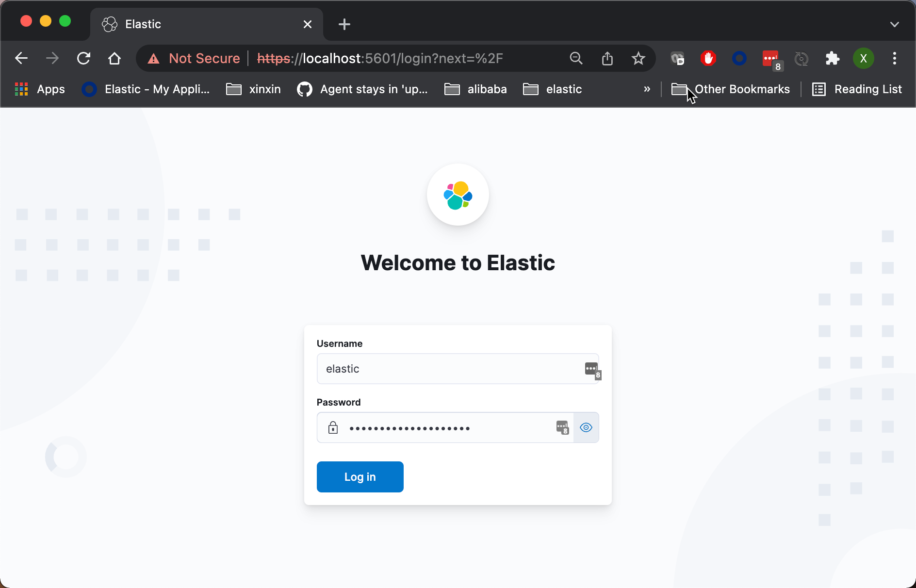Viewport: 916px width, 588px height.
Task: Click the grey translate extension icon
Action: [x=677, y=58]
